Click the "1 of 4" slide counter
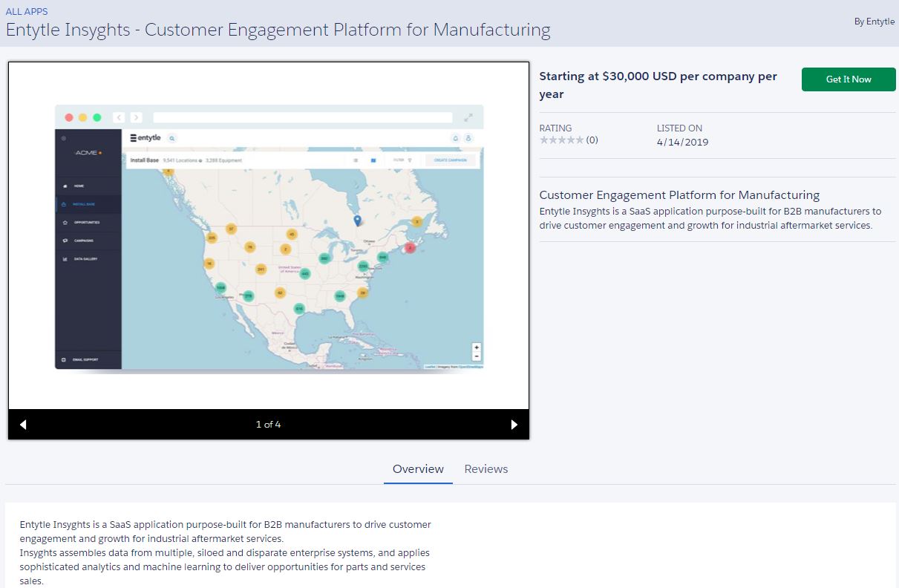The width and height of the screenshot is (899, 588). 268,425
